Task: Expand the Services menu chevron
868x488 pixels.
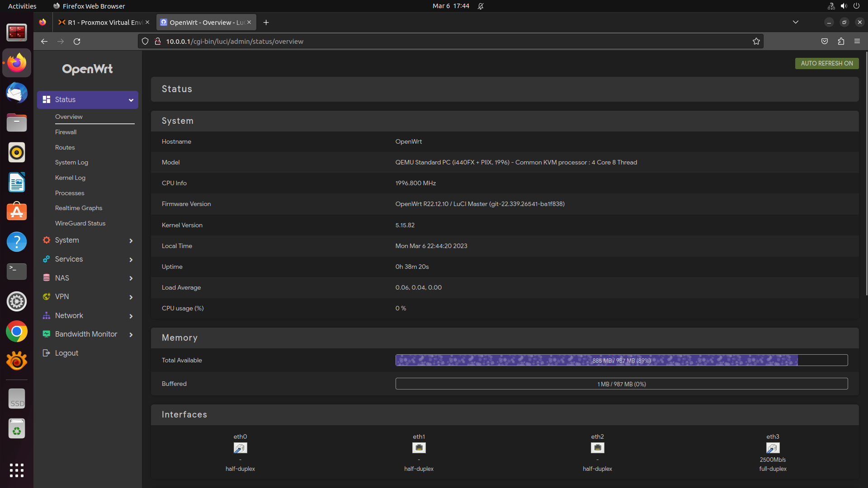Action: tap(131, 259)
